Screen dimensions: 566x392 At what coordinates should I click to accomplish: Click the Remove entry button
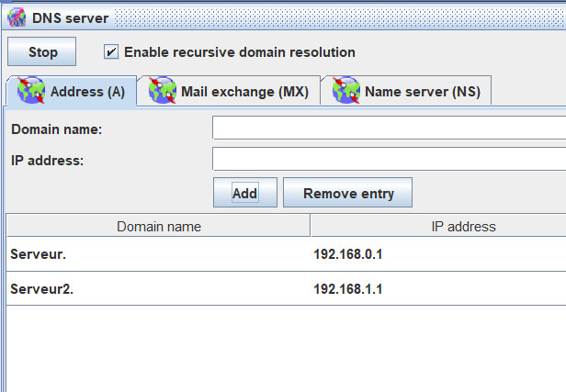[x=348, y=193]
